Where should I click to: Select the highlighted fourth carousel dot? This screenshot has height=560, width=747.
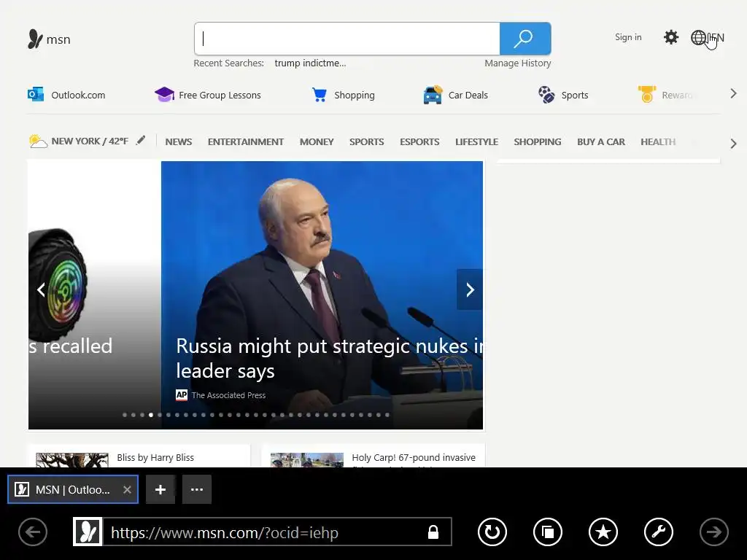click(x=151, y=415)
